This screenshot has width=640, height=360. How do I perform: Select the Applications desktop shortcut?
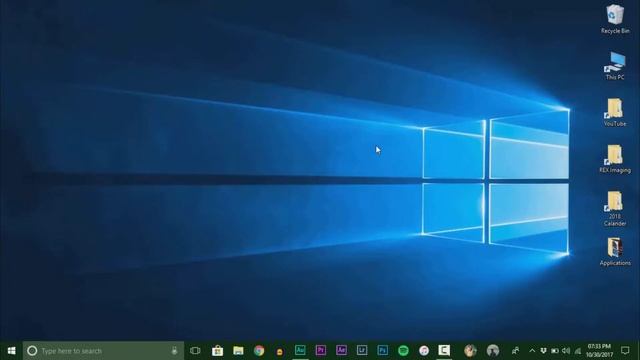615,251
